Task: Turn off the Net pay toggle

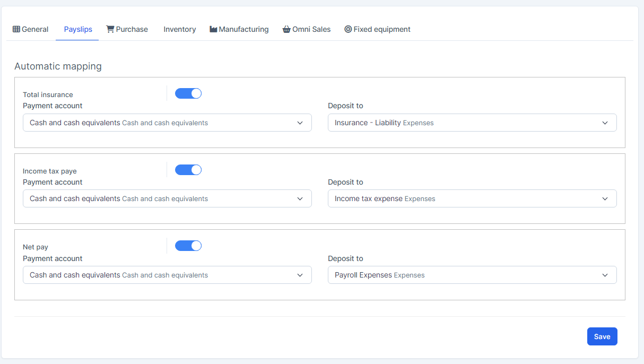Action: (x=188, y=246)
